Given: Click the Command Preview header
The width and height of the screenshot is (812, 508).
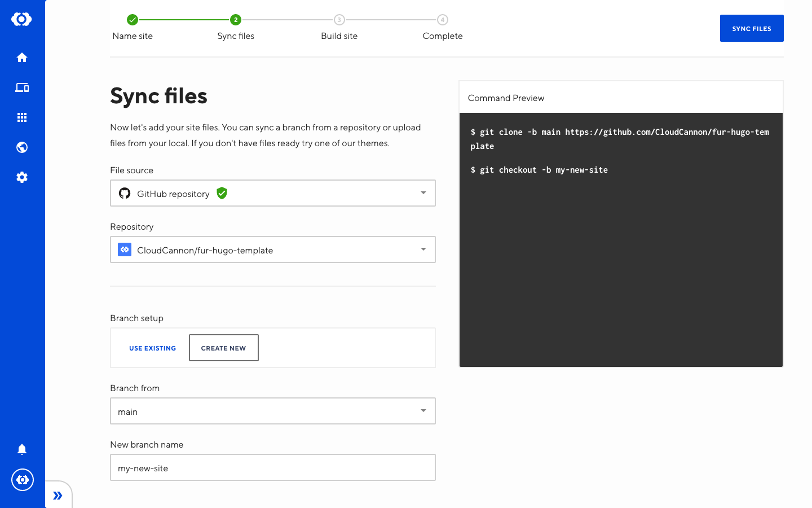Looking at the screenshot, I should click(x=506, y=98).
